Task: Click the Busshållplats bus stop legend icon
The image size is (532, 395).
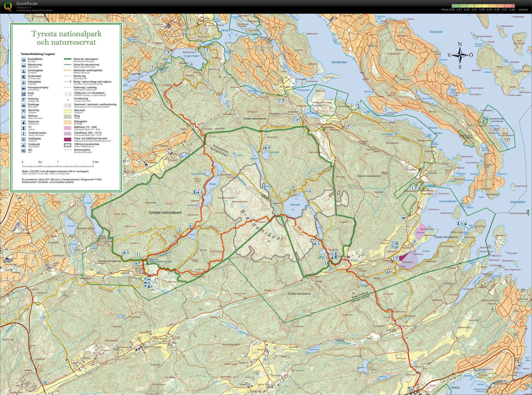Action: (x=24, y=60)
